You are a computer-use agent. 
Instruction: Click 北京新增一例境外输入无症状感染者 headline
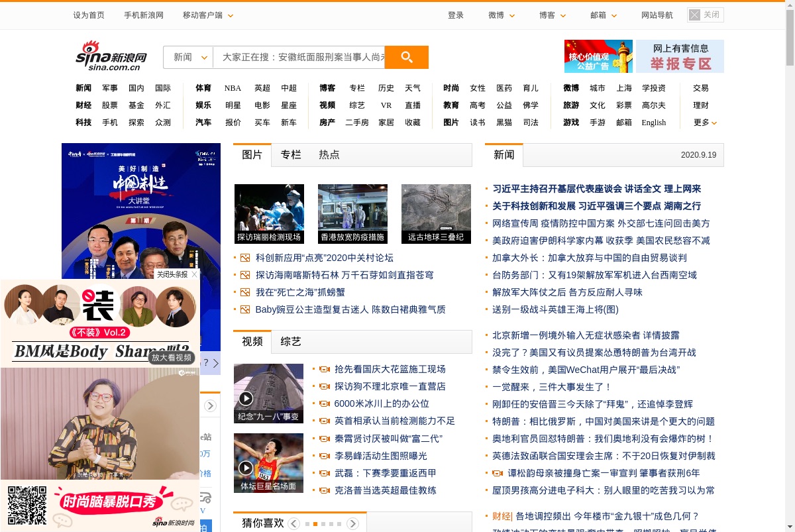tap(586, 335)
